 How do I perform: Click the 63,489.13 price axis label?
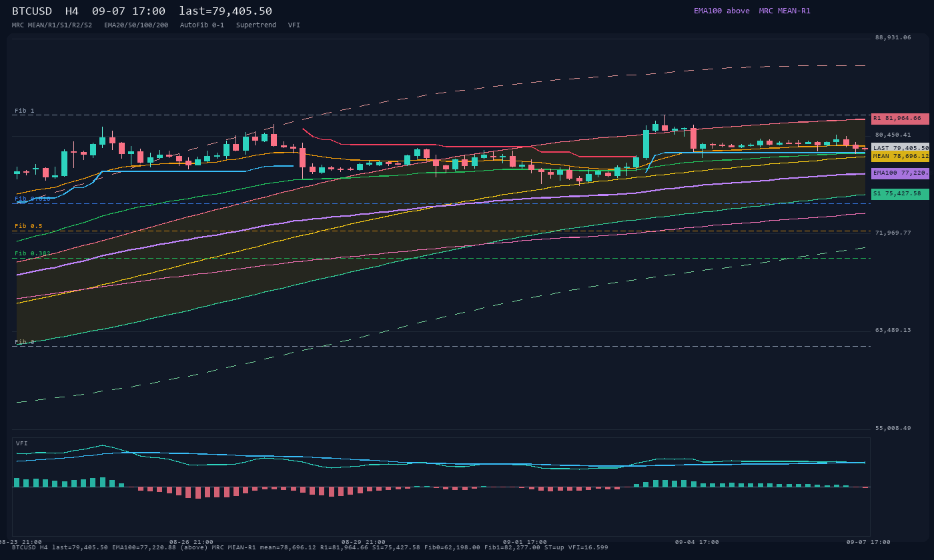(x=893, y=331)
